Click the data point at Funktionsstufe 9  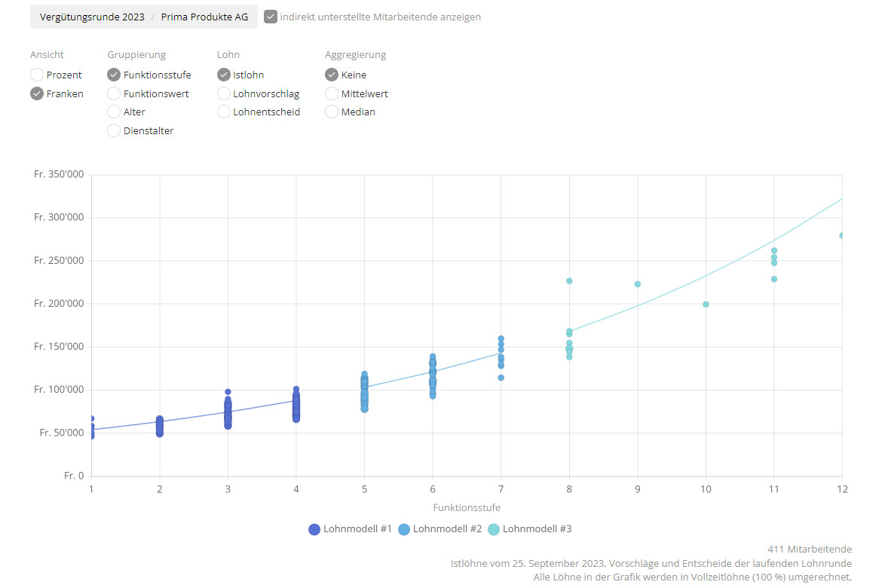point(637,284)
